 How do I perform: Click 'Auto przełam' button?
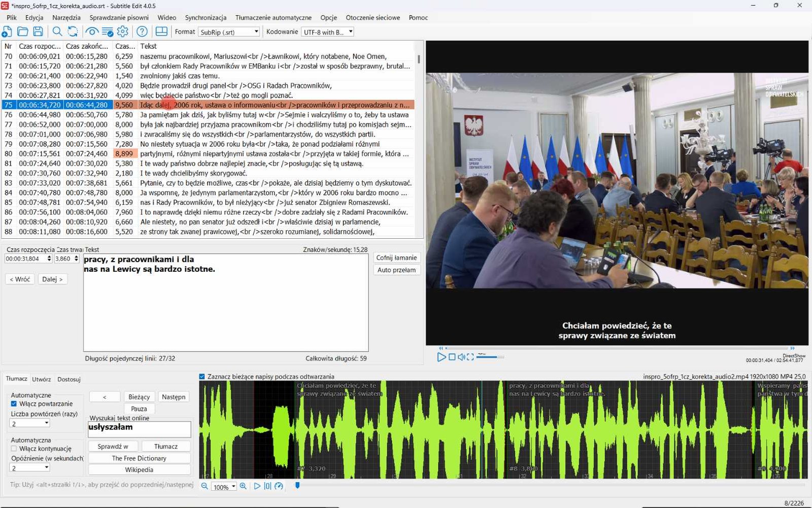[396, 270]
